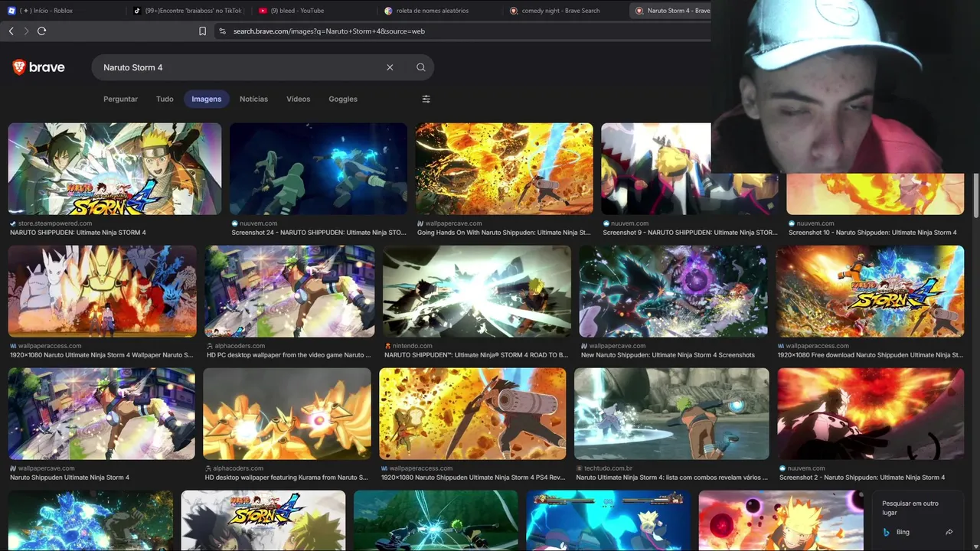Viewport: 980px width, 551px height.
Task: Click the site info icon beside the URL
Action: 222,31
